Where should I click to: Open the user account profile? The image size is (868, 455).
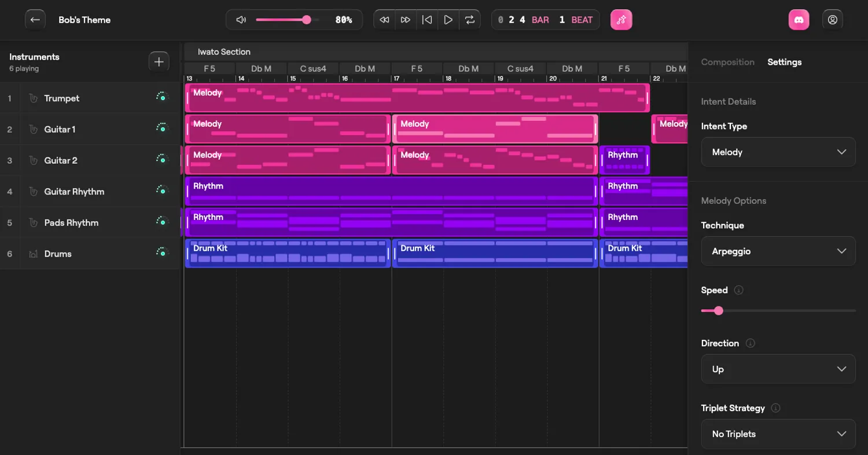[x=832, y=20]
